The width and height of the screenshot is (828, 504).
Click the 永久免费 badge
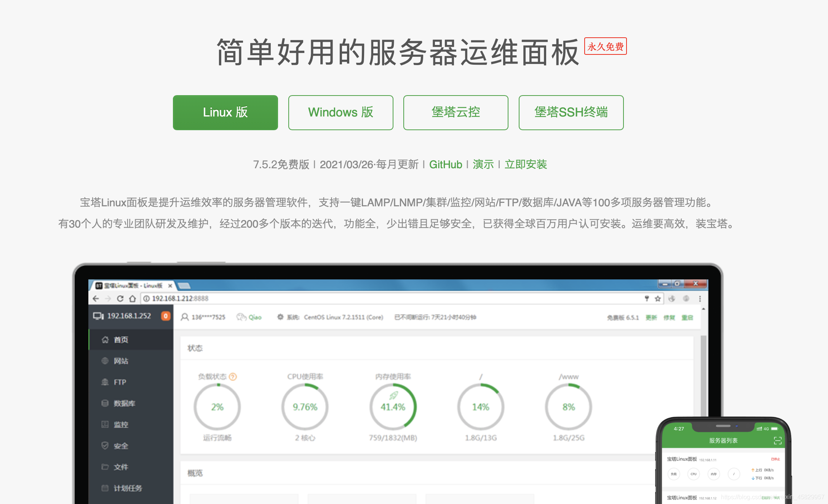click(x=606, y=46)
